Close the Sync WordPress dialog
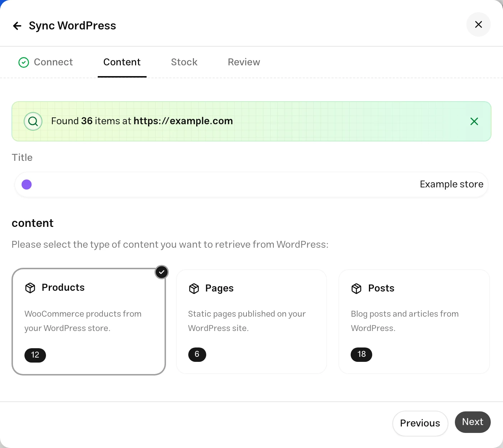The width and height of the screenshot is (503, 448). pos(478,24)
